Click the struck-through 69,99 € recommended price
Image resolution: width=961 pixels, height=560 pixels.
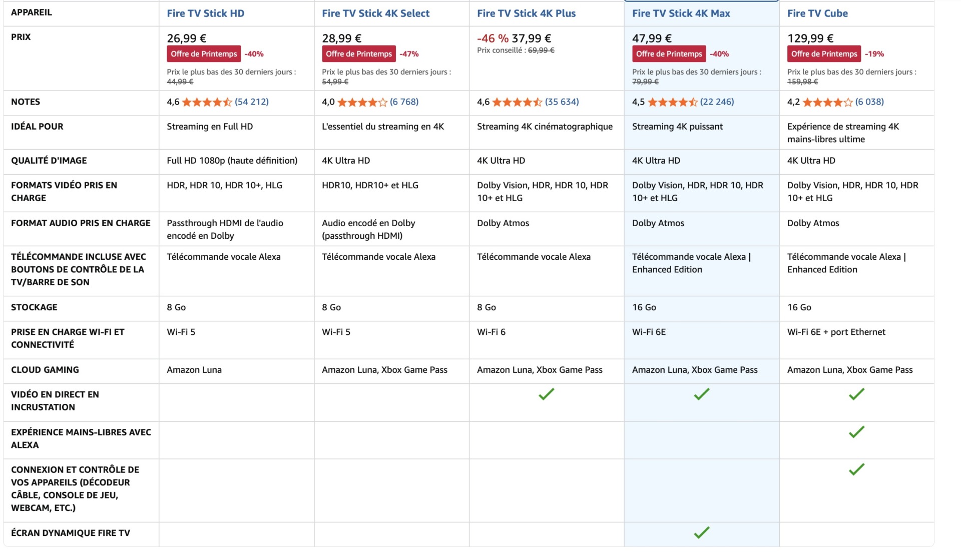pyautogui.click(x=541, y=51)
